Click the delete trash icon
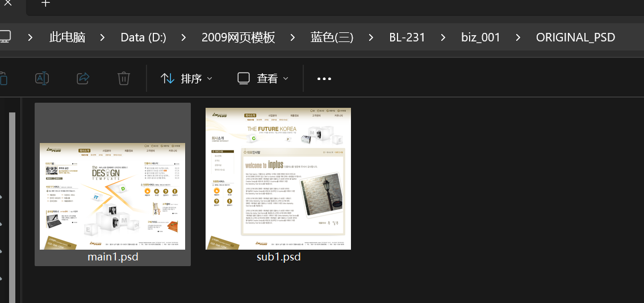 [124, 78]
